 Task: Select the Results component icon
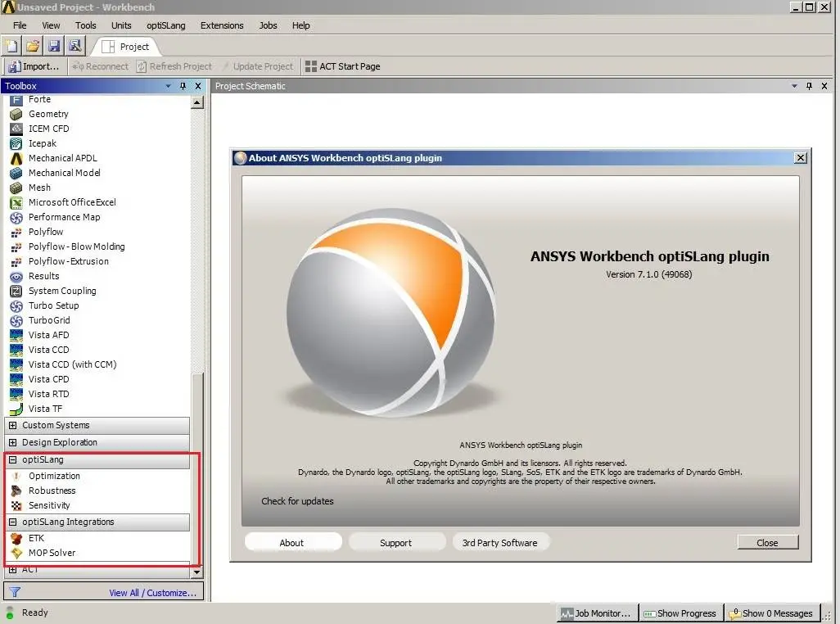[x=16, y=276]
